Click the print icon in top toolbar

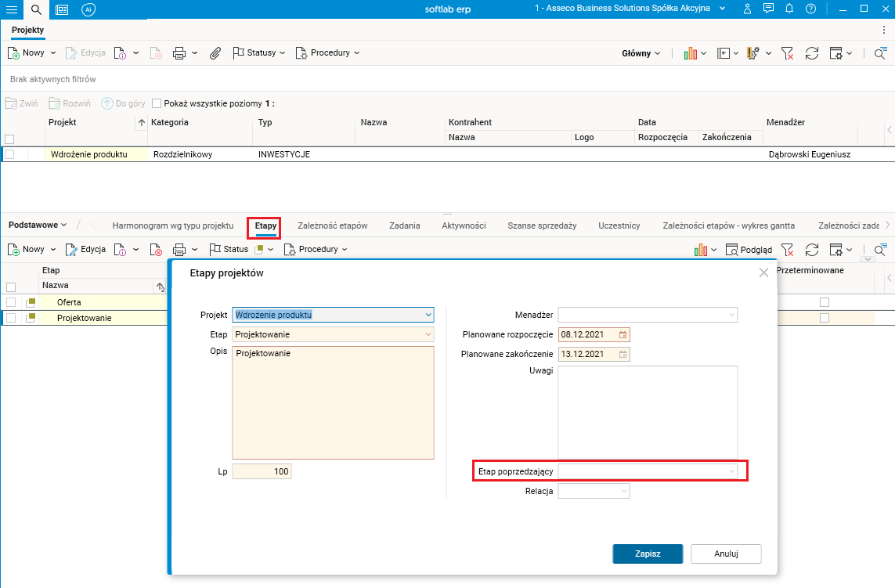[x=179, y=53]
